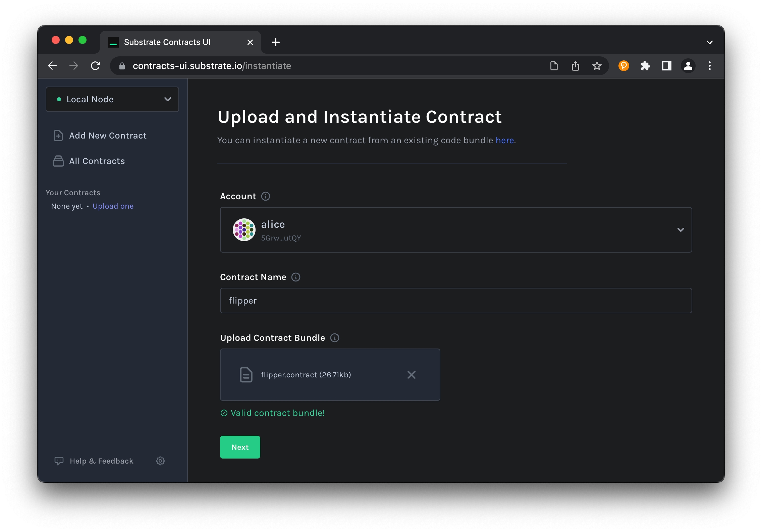Open the Local Node network dropdown
This screenshot has width=762, height=532.
[112, 99]
